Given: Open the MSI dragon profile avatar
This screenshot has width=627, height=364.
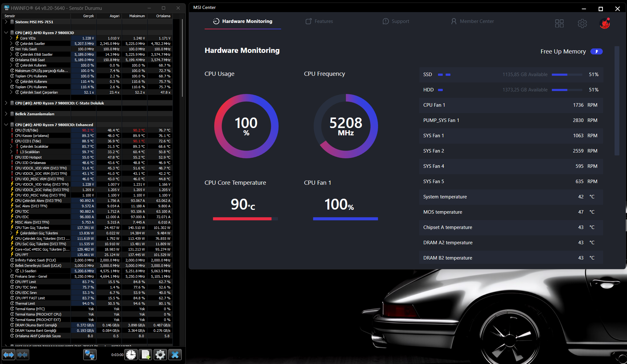Looking at the screenshot, I should (x=605, y=23).
